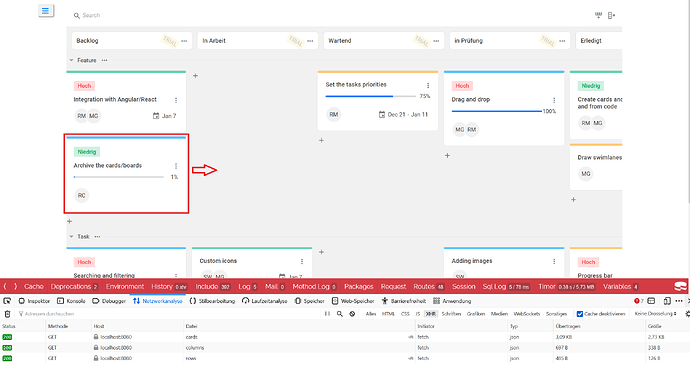Screen dimensions: 690x365
Task: Activate the devtools element picker
Action: 7,301
